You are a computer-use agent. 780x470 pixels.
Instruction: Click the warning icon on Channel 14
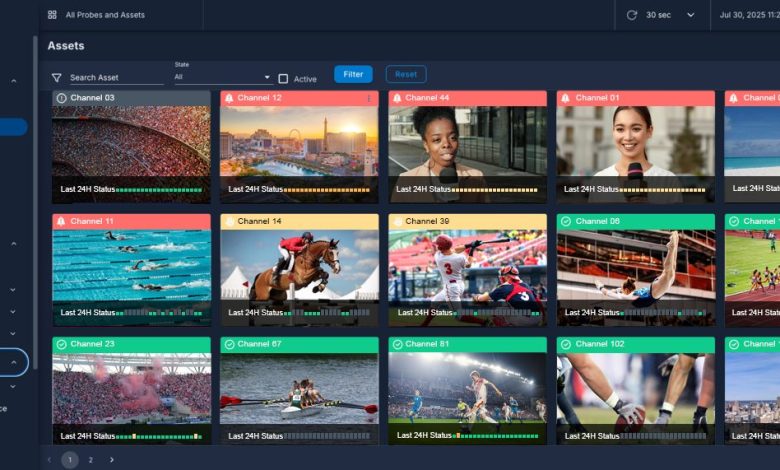pos(229,221)
